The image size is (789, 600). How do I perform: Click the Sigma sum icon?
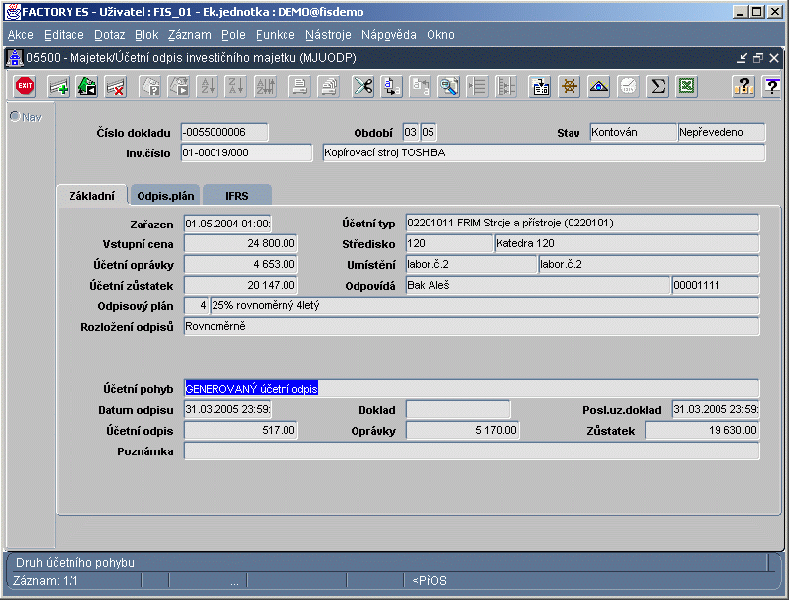pos(658,87)
